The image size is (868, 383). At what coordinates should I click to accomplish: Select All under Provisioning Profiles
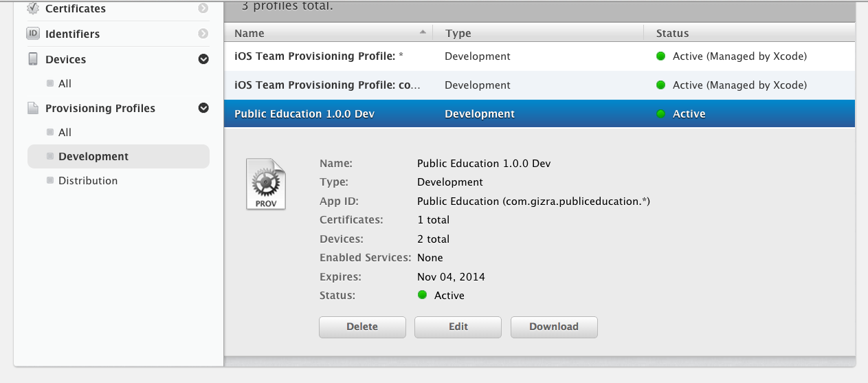click(65, 133)
